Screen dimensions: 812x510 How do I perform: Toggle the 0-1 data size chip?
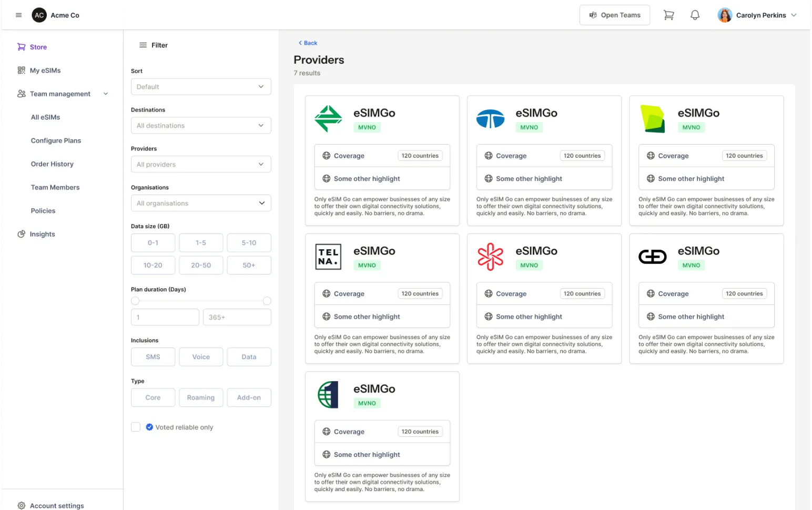point(153,243)
